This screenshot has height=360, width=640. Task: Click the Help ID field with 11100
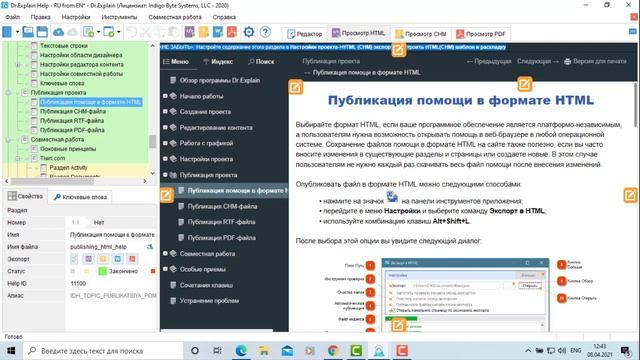point(112,283)
